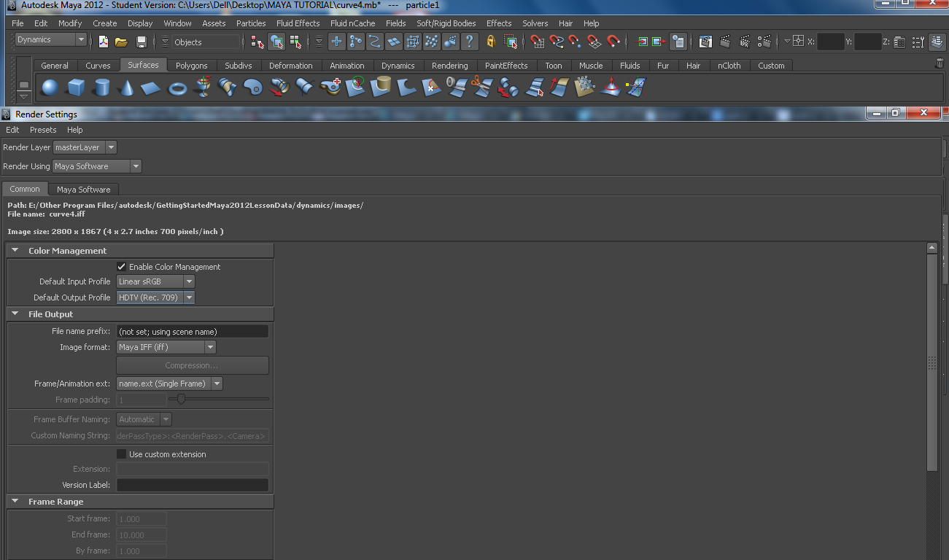Open the Edit menu in Render Settings
This screenshot has height=560, width=949.
[x=12, y=130]
